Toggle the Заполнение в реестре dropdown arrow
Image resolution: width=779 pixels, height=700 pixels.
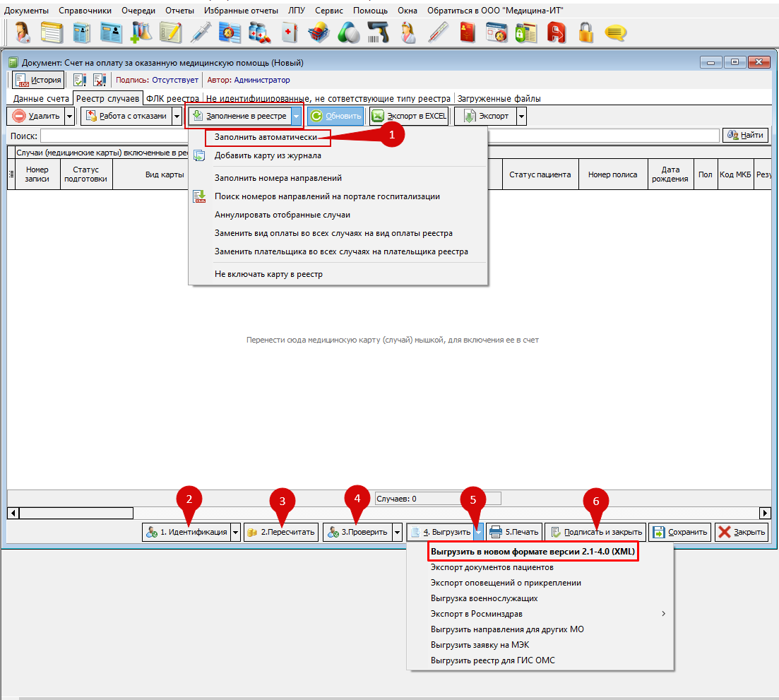point(296,117)
